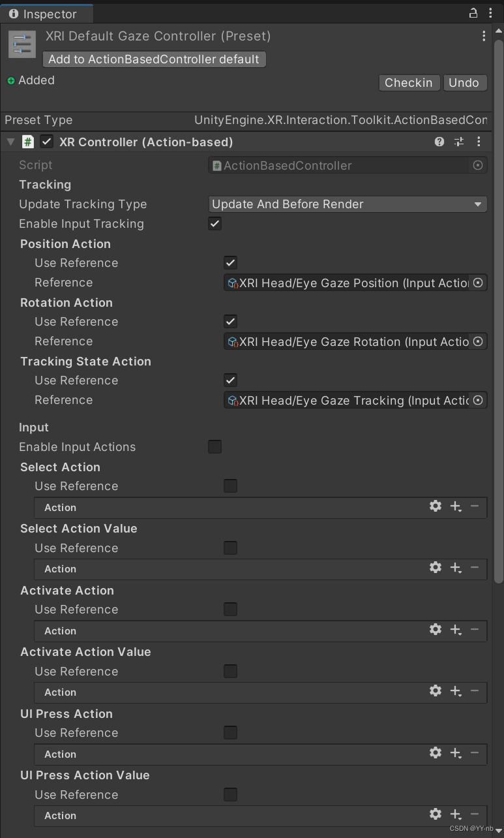Open XR Controller component help reference
The image size is (504, 838).
[439, 142]
